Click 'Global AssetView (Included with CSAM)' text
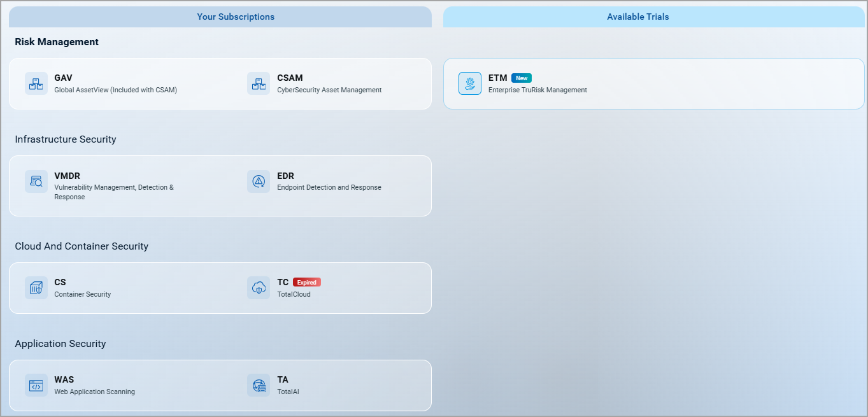The image size is (868, 417). (115, 90)
